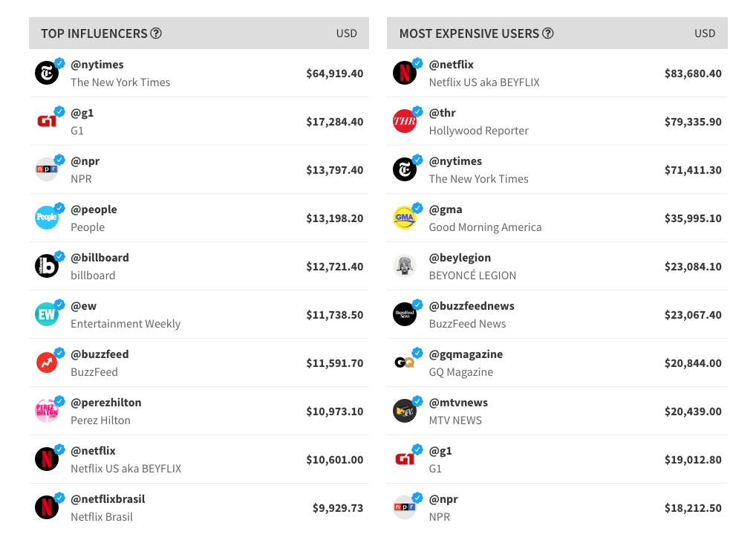This screenshot has width=756, height=543.
Task: Click the People magazine avatar icon
Action: [47, 218]
